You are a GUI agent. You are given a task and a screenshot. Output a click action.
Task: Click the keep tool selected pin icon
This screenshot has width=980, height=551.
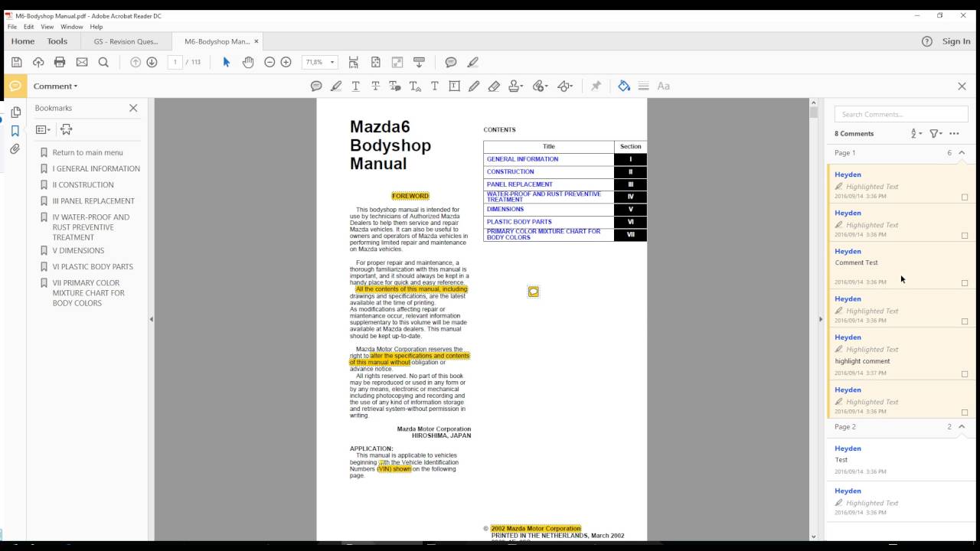(596, 86)
